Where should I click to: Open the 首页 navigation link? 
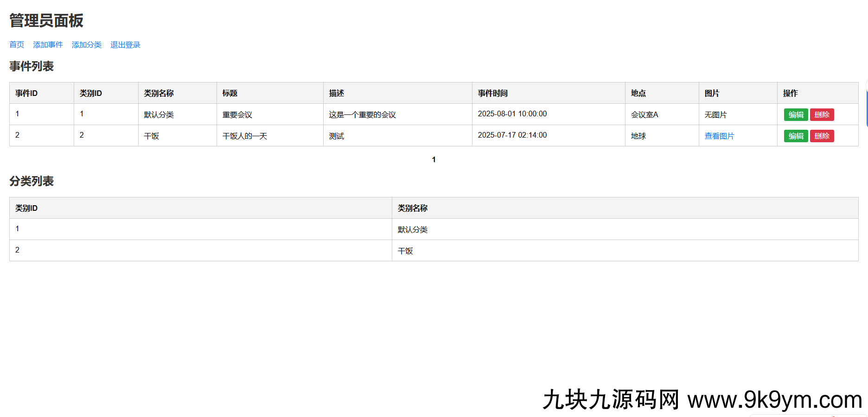coord(16,44)
